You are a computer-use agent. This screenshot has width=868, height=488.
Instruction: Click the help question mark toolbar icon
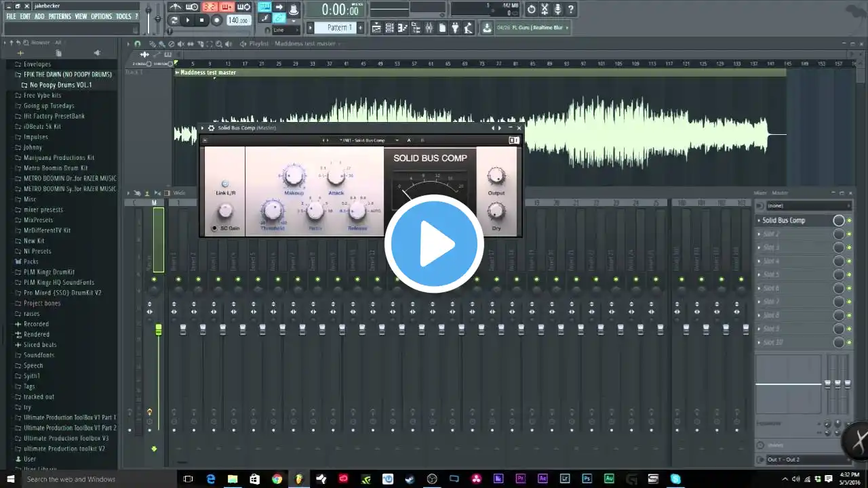pos(571,9)
